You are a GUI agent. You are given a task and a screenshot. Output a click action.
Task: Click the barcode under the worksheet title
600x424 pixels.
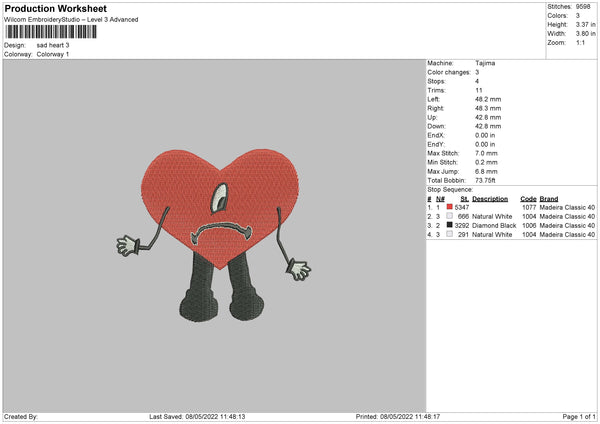[51, 32]
